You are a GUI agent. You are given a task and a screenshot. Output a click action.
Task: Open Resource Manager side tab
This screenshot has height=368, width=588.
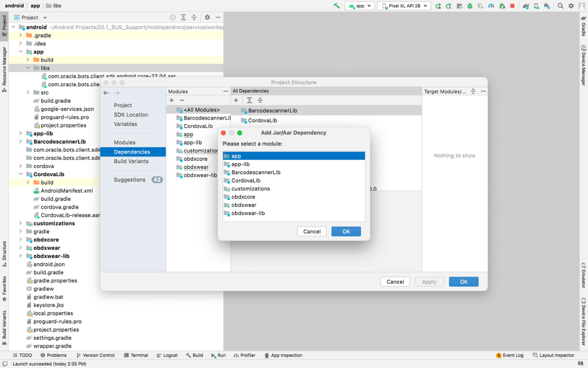point(4,69)
